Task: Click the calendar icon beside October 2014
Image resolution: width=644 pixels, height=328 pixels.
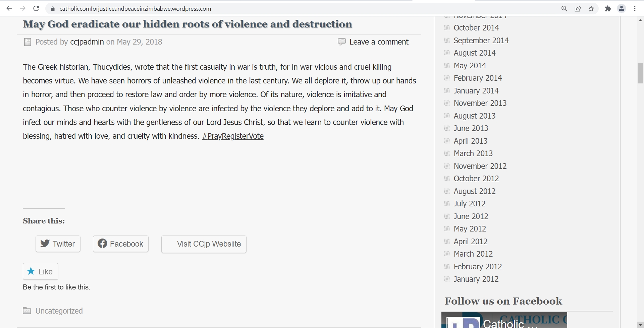Action: (x=447, y=27)
